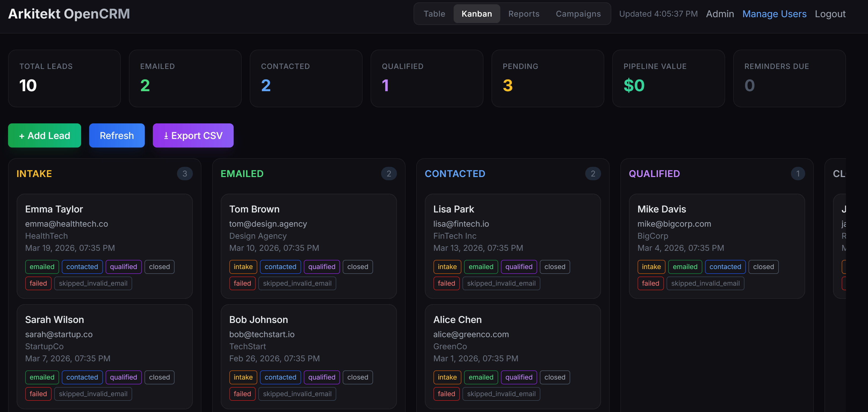Open Manage Users
The width and height of the screenshot is (868, 412).
click(774, 14)
